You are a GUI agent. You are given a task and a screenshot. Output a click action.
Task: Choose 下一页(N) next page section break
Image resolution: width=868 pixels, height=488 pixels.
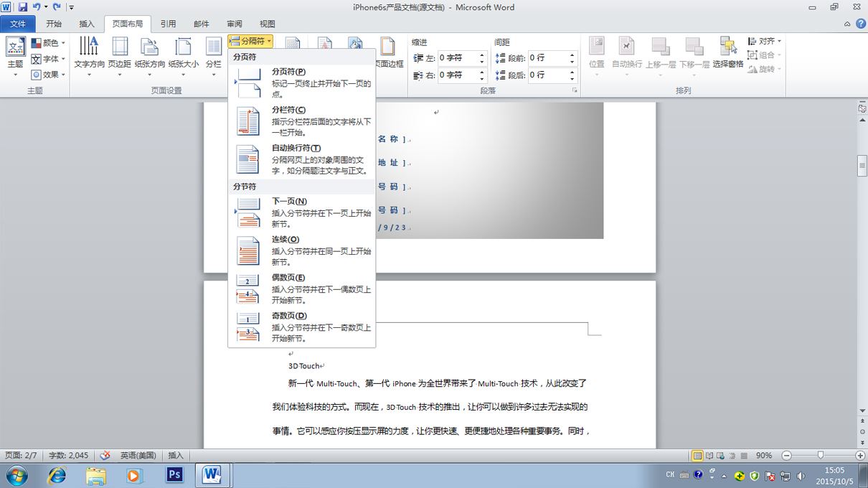point(302,212)
